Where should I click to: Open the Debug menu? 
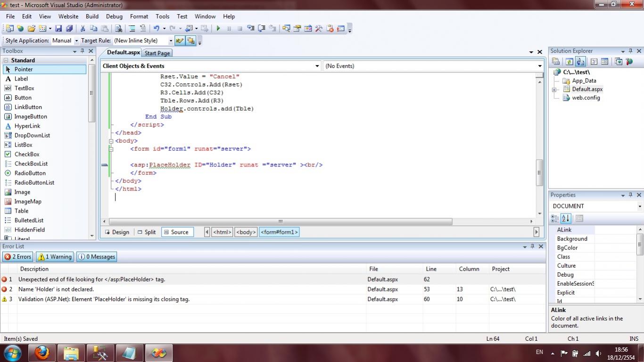click(114, 16)
